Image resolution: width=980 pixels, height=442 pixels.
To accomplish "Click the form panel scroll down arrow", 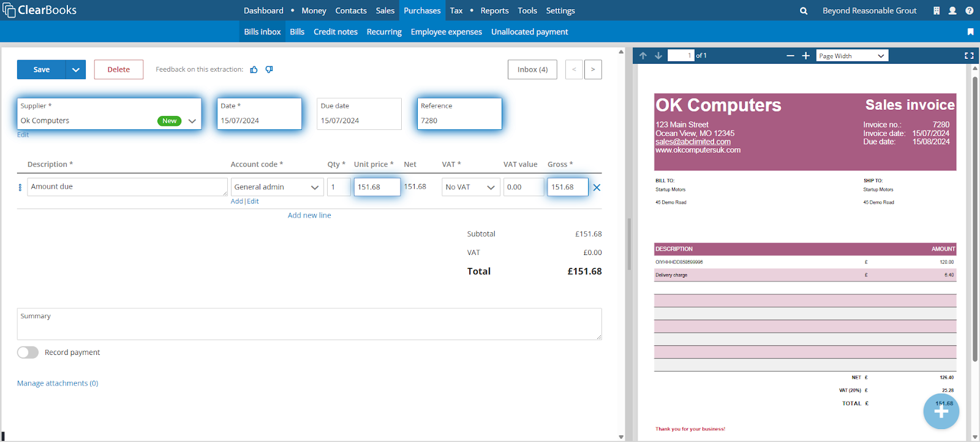I will 621,436.
